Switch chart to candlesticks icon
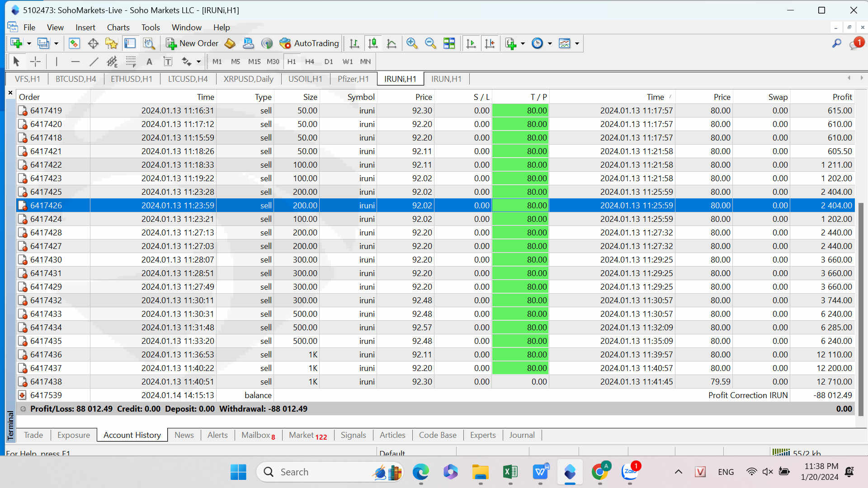This screenshot has width=868, height=488. [373, 43]
